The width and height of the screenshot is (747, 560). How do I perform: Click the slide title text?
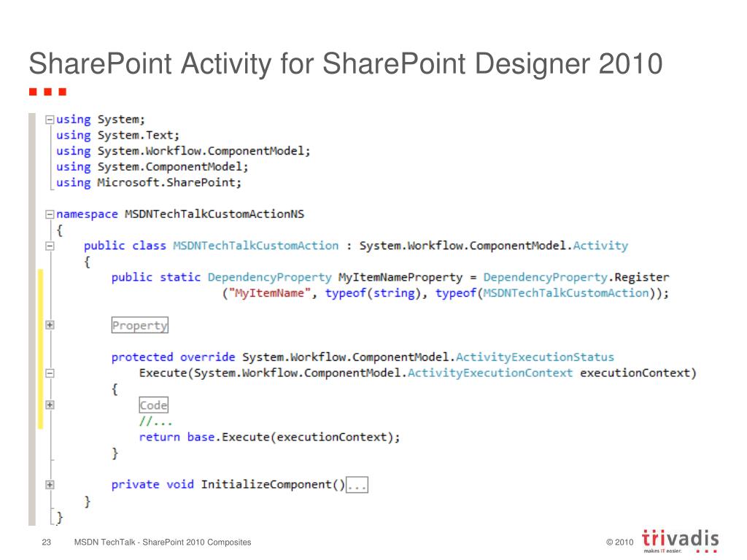[x=346, y=64]
